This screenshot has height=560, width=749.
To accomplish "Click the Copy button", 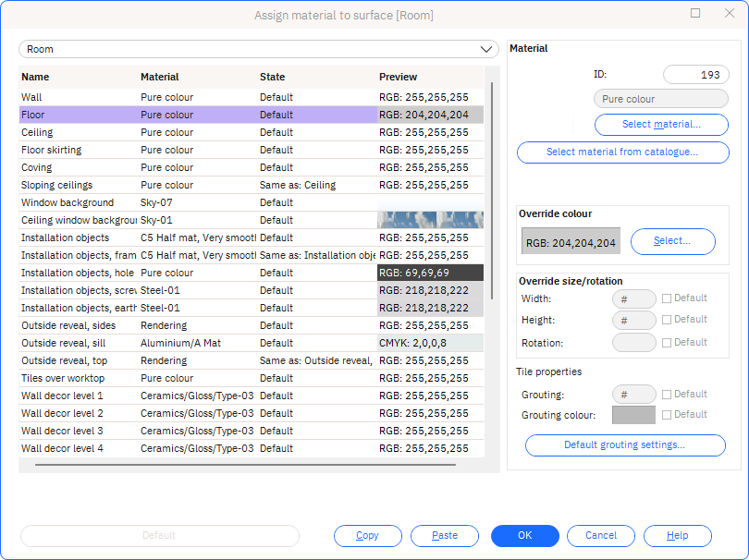I will (367, 535).
